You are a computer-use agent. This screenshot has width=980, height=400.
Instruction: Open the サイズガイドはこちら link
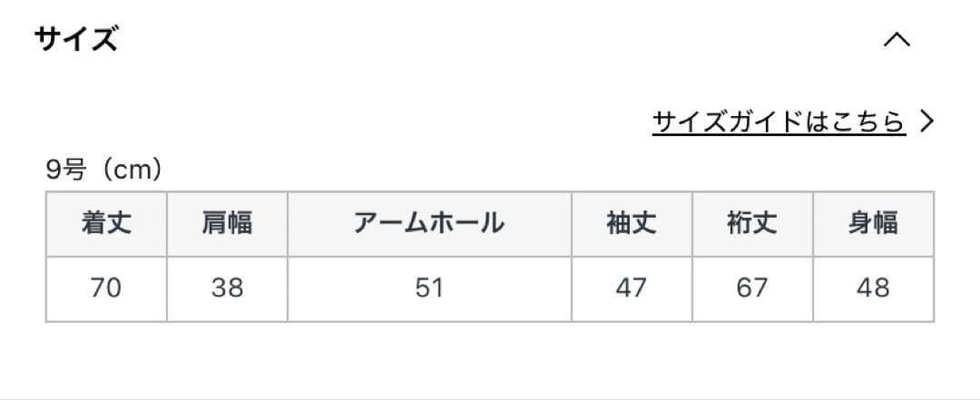(779, 122)
